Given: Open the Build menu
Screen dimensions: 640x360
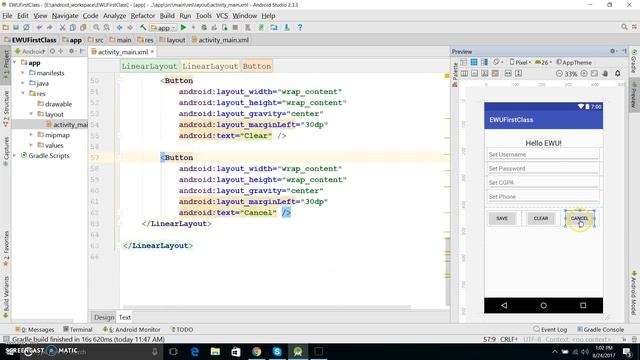Looking at the screenshot, I should [x=167, y=16].
